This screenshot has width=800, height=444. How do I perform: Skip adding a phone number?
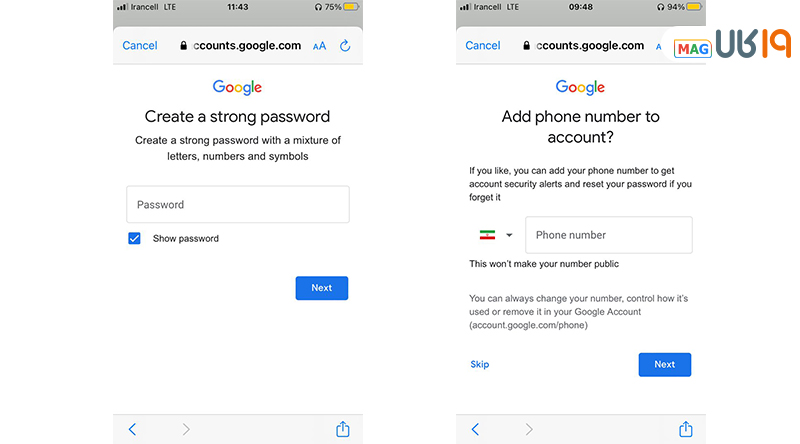480,365
